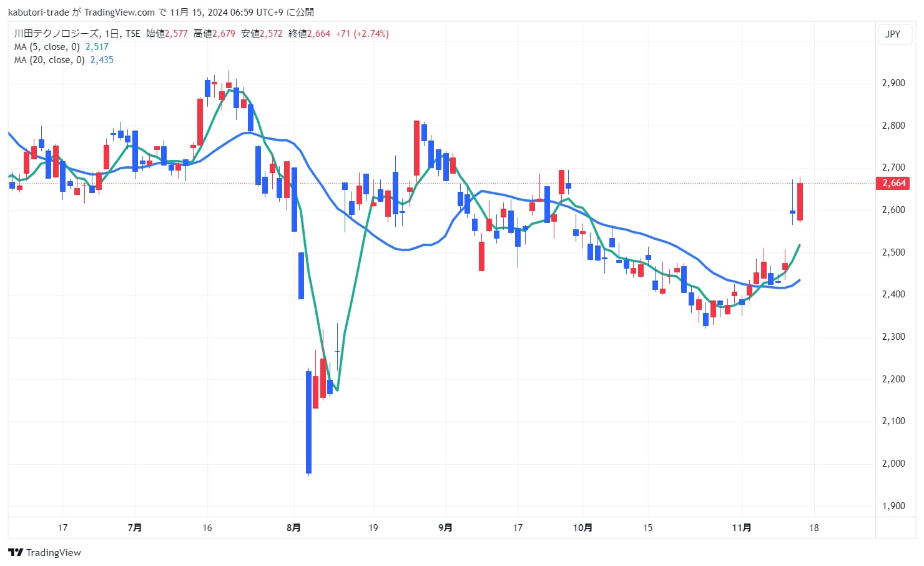Click the 7月 date axis label
This screenshot has height=566, width=924.
point(134,528)
